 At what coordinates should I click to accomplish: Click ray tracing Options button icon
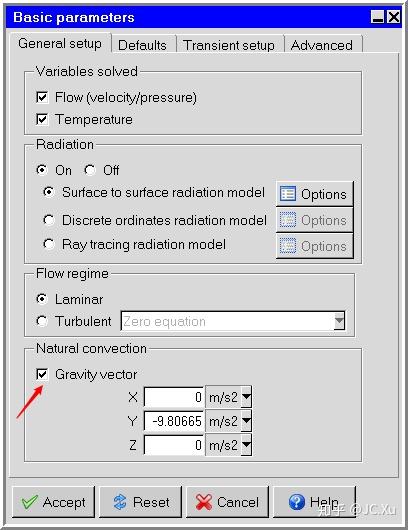tap(288, 246)
